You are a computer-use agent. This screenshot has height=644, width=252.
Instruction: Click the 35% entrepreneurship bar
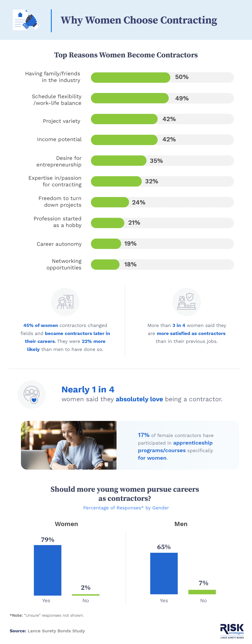point(119,160)
